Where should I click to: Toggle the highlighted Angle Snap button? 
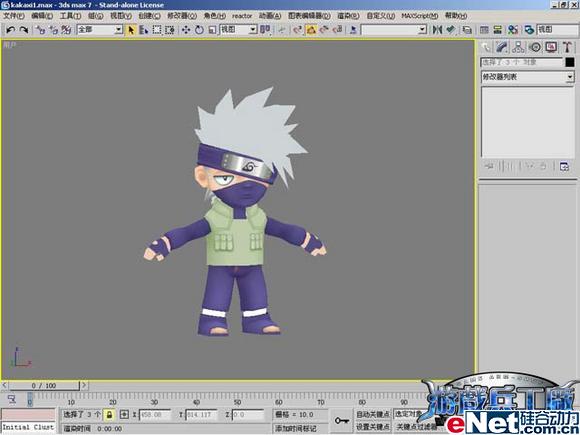coord(311,30)
